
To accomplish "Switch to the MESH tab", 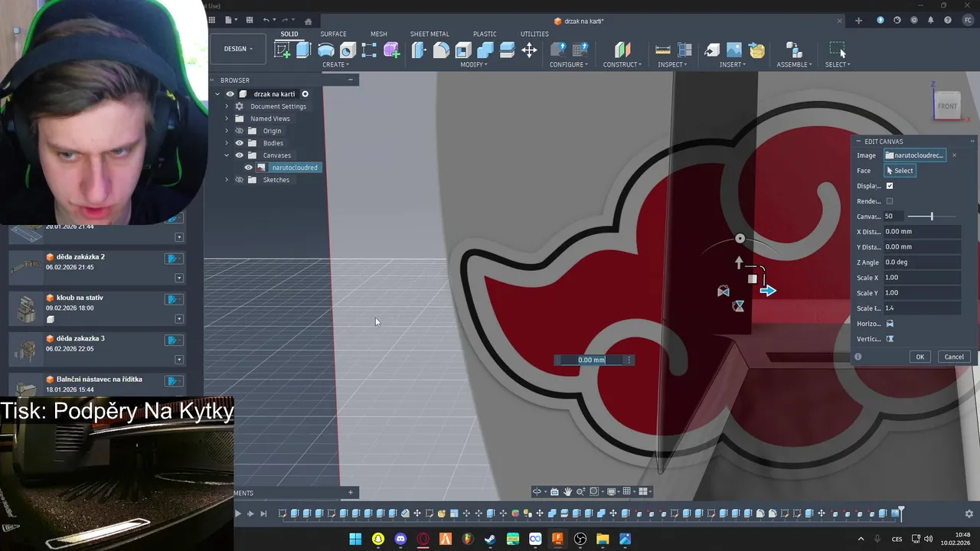I will (x=378, y=34).
